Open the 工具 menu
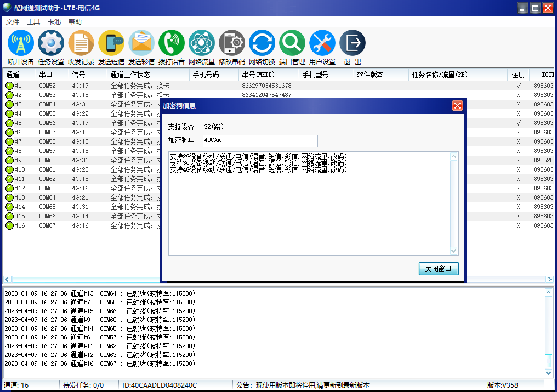The height and width of the screenshot is (392, 557). click(33, 22)
